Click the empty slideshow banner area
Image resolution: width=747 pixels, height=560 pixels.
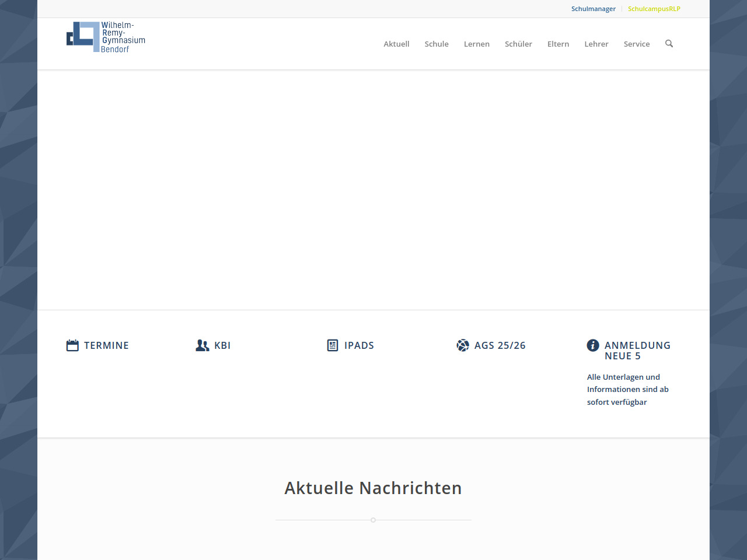(x=373, y=190)
